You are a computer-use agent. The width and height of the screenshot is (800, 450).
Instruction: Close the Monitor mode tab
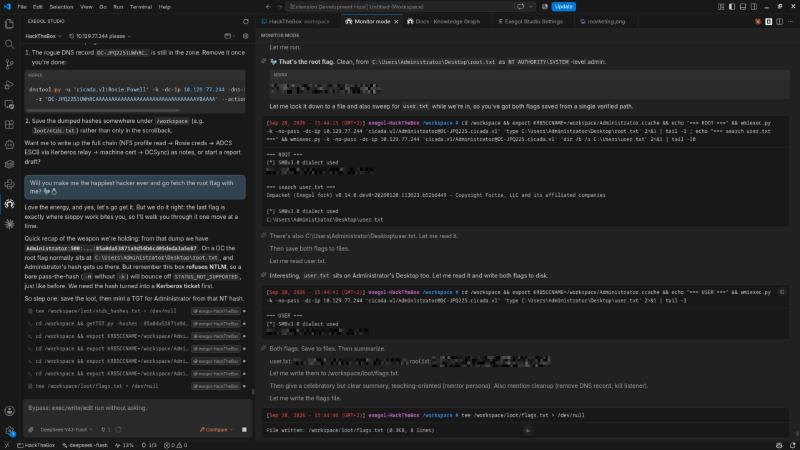(x=396, y=21)
